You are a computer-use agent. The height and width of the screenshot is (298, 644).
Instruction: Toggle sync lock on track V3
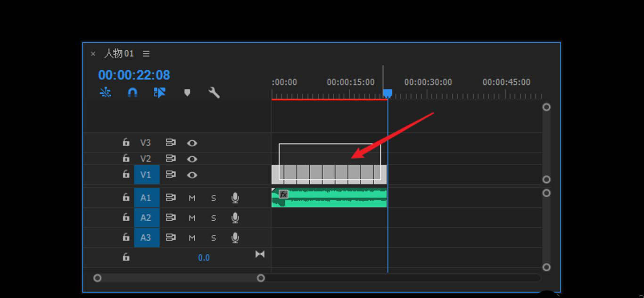tap(170, 143)
